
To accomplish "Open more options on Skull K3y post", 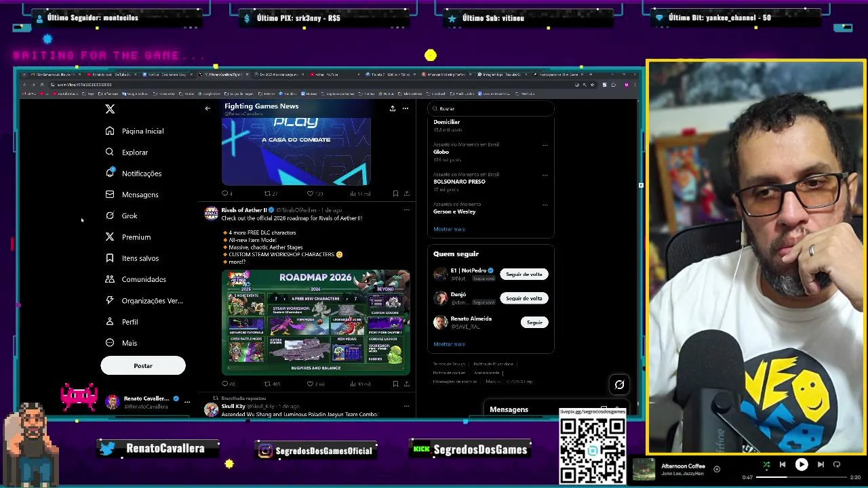I will pos(406,406).
